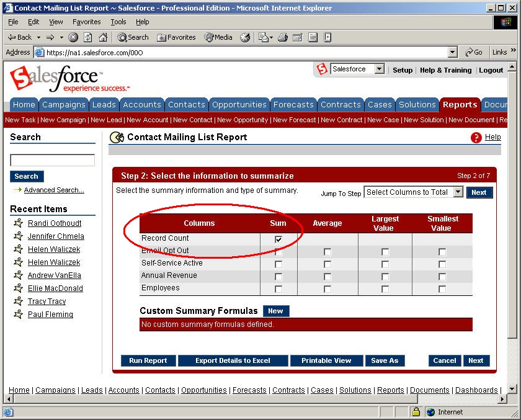Open the Media toolbar button
The height and width of the screenshot is (420, 521).
click(x=218, y=37)
